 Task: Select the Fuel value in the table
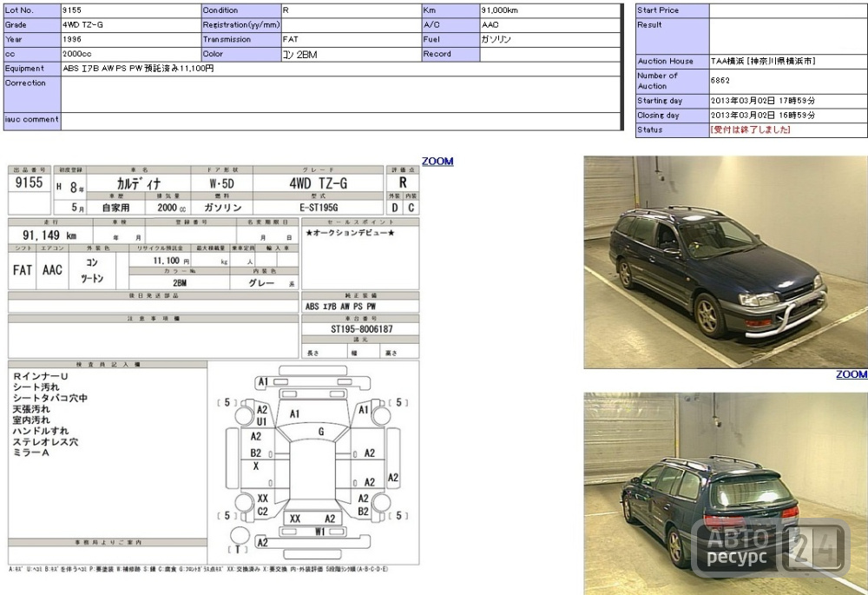point(496,39)
